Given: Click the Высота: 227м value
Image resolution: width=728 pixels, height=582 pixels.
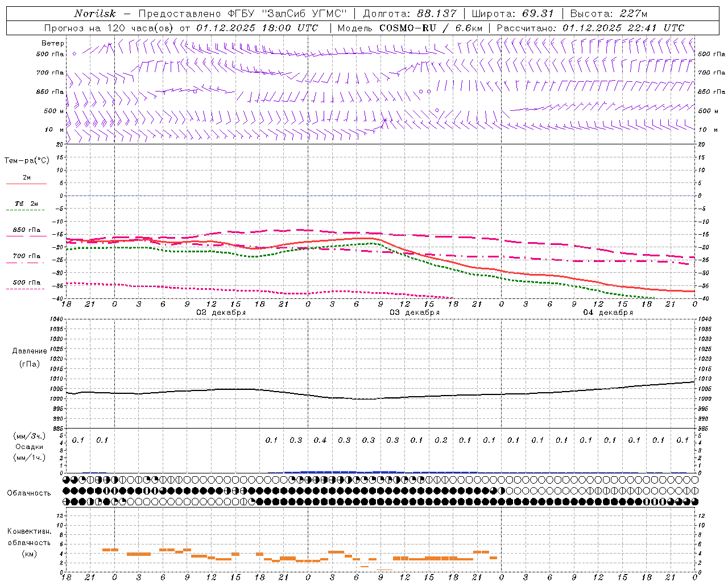Looking at the screenshot, I should 609,14.
